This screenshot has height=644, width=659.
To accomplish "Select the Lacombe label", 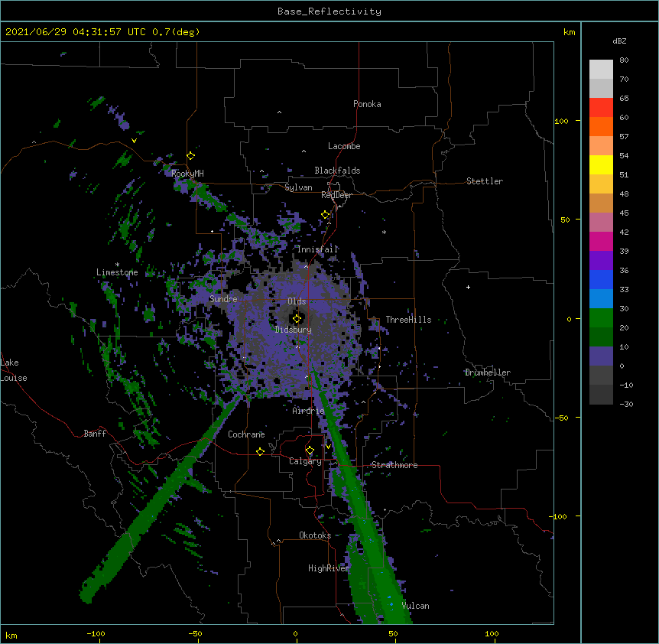I will [344, 146].
